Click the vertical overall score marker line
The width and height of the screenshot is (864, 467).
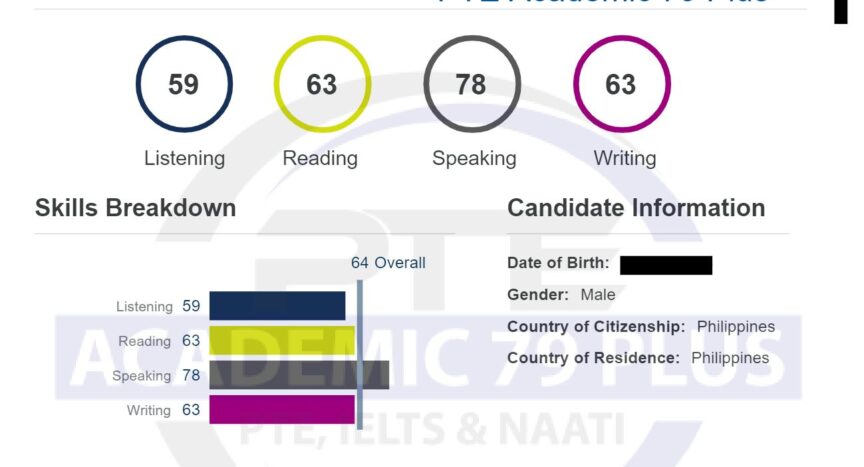(360, 355)
